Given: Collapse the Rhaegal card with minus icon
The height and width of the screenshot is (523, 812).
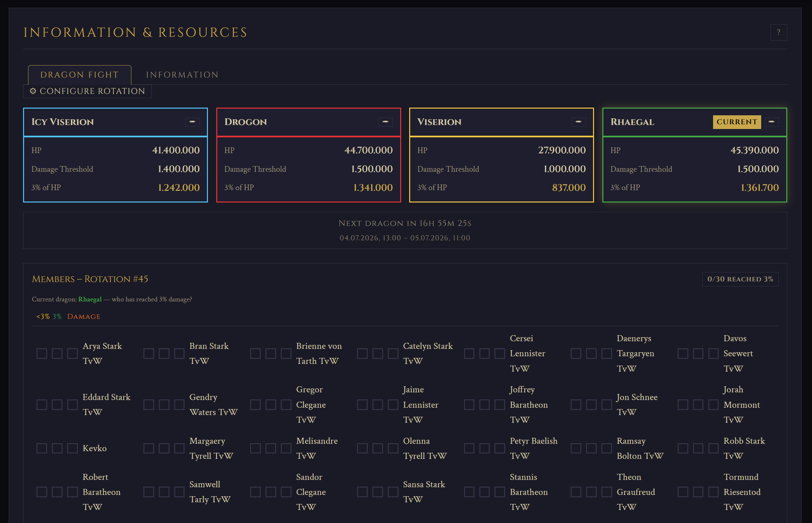Looking at the screenshot, I should [x=772, y=122].
